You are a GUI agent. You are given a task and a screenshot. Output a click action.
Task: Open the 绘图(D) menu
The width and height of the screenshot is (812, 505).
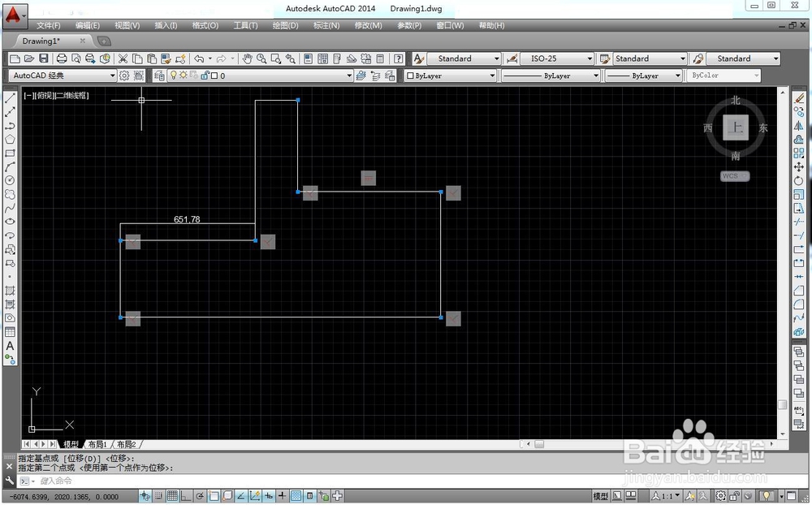[x=285, y=25]
